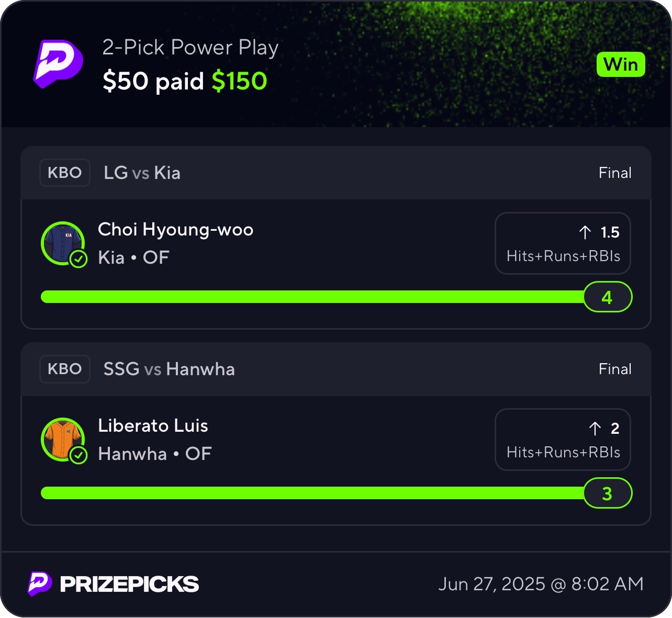Click the $150 payout amount
Screen dimensions: 672x618
[239, 81]
